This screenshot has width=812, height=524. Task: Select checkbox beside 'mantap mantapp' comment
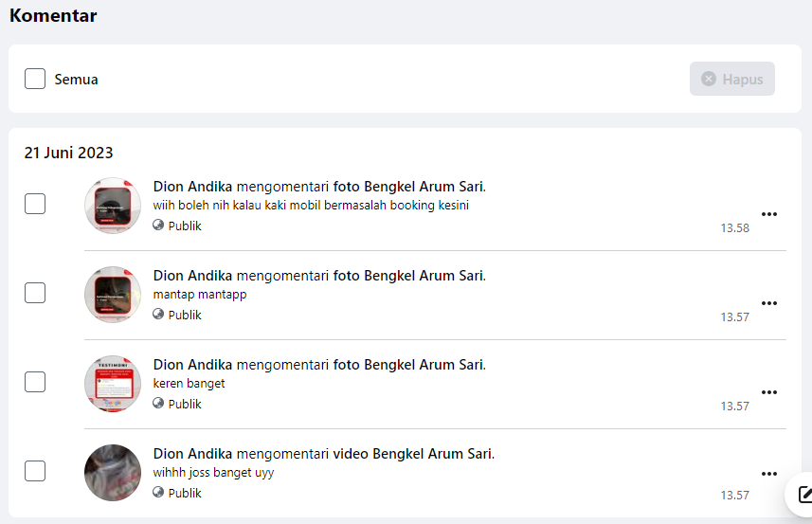point(35,293)
